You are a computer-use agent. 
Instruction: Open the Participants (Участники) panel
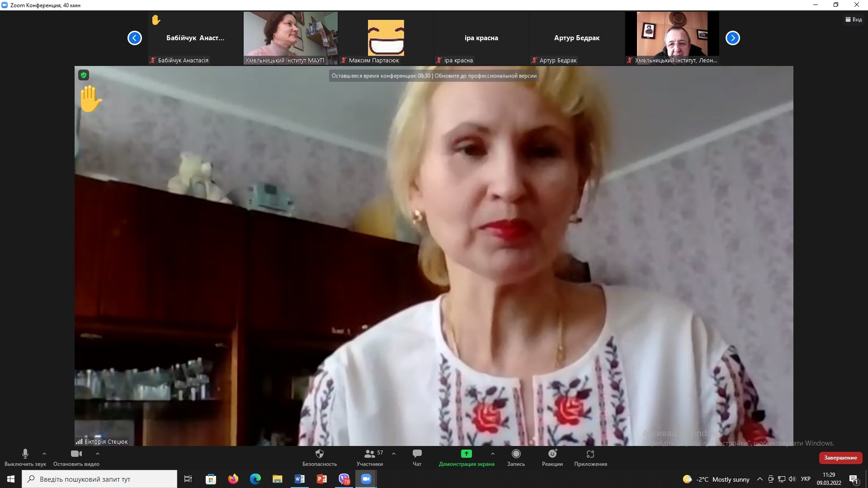369,454
